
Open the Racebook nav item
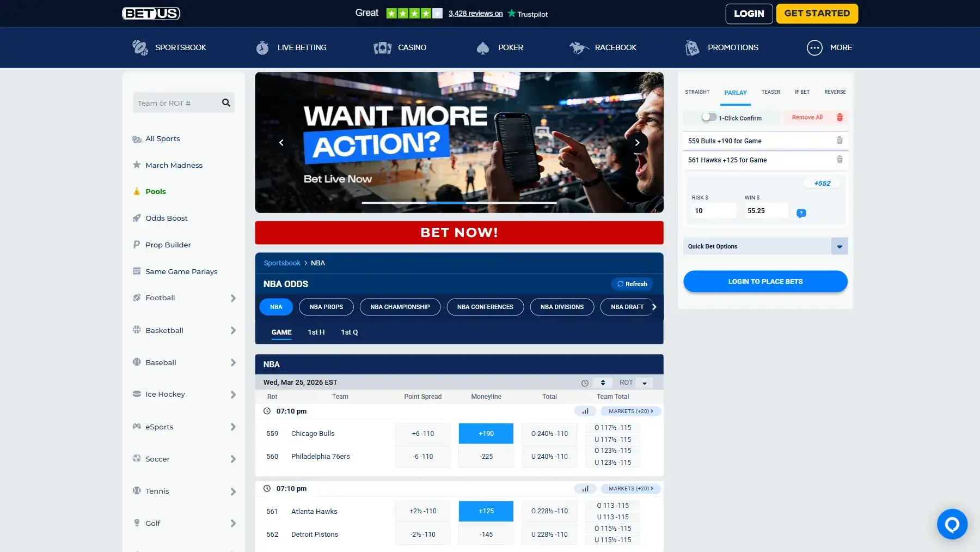click(x=603, y=47)
